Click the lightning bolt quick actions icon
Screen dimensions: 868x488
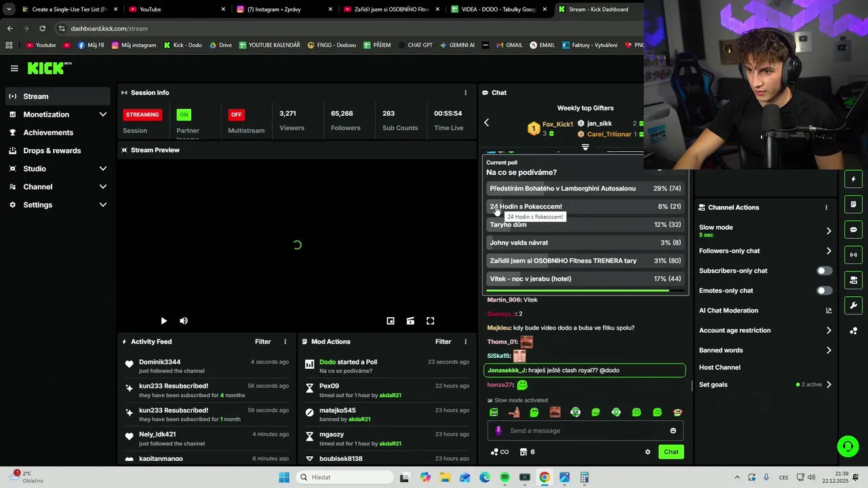pyautogui.click(x=853, y=180)
